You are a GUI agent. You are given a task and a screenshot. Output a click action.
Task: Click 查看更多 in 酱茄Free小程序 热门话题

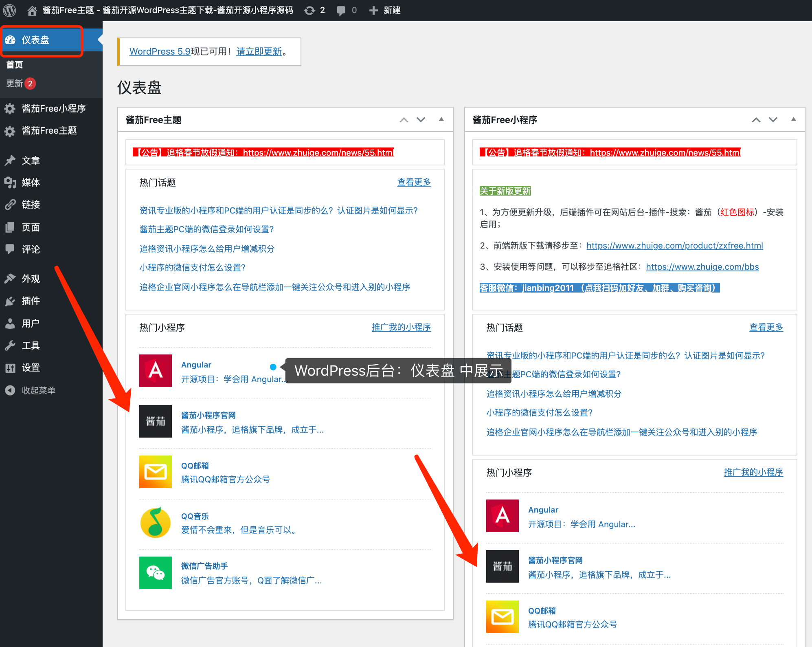tap(766, 327)
